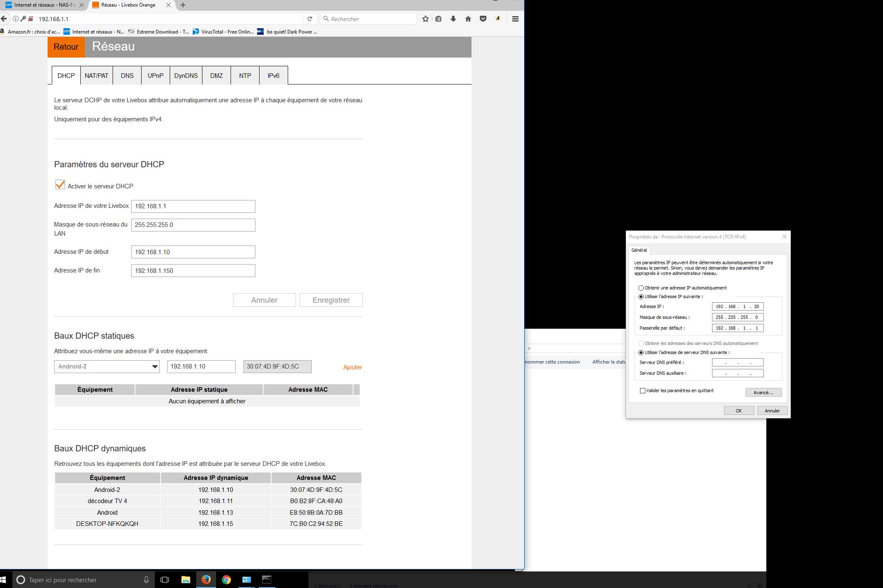Open File Explorer from the taskbar
883x588 pixels.
185,580
